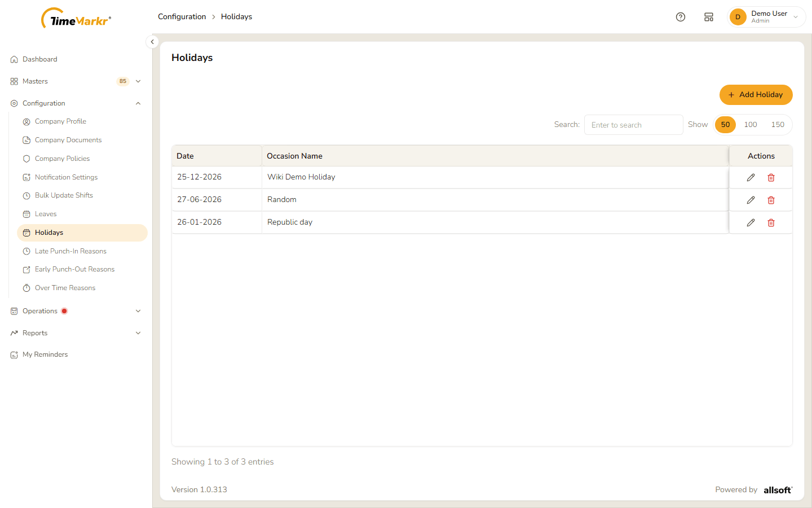Open the help question mark icon
The width and height of the screenshot is (812, 508).
(x=681, y=17)
